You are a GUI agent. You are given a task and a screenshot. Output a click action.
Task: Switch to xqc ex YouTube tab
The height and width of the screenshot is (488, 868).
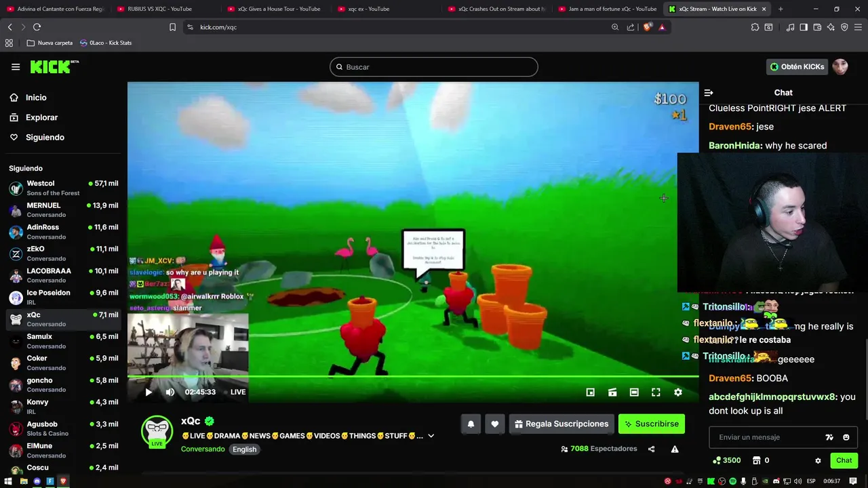385,9
